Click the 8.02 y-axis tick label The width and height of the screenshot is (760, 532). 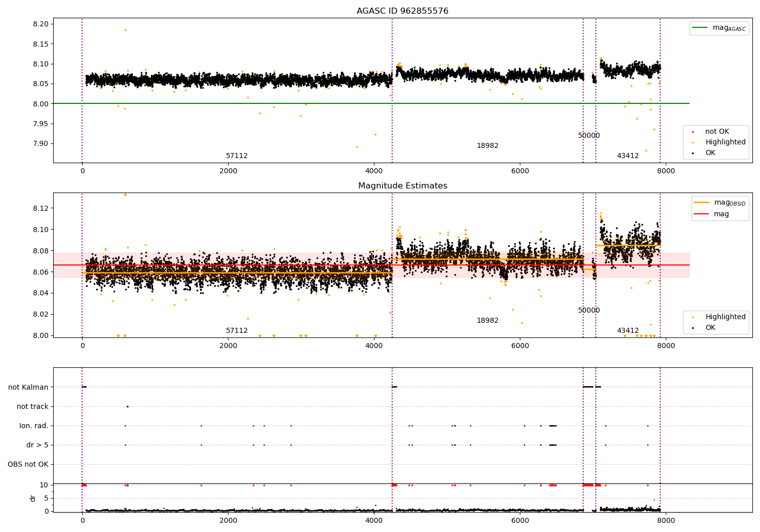point(41,315)
